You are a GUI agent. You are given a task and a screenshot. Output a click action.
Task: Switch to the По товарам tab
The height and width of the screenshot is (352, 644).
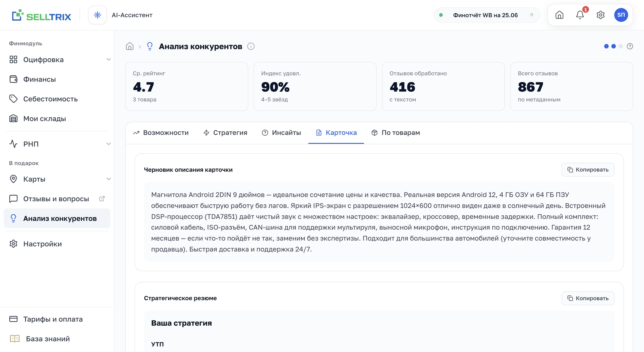(396, 133)
